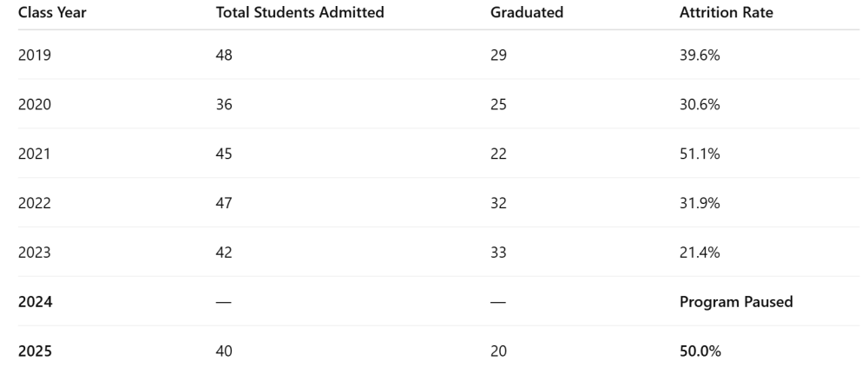868x387 pixels.
Task: Click the Graduated column header
Action: click(527, 13)
